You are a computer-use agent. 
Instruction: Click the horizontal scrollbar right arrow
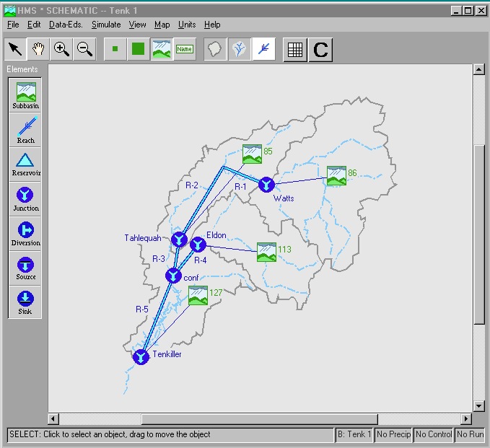(466, 418)
